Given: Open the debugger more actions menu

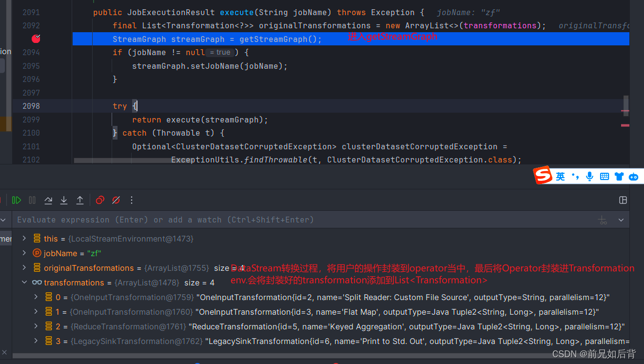Looking at the screenshot, I should pyautogui.click(x=132, y=200).
